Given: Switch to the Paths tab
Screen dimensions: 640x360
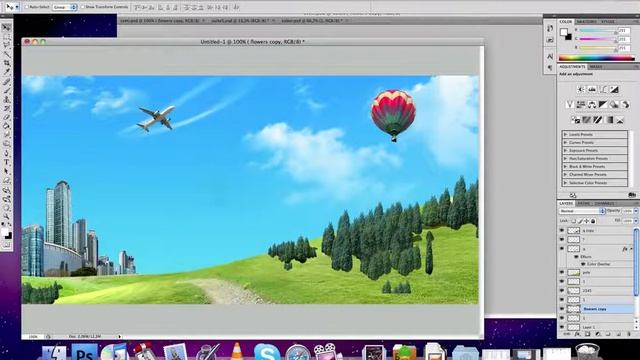Looking at the screenshot, I should coord(583,203).
